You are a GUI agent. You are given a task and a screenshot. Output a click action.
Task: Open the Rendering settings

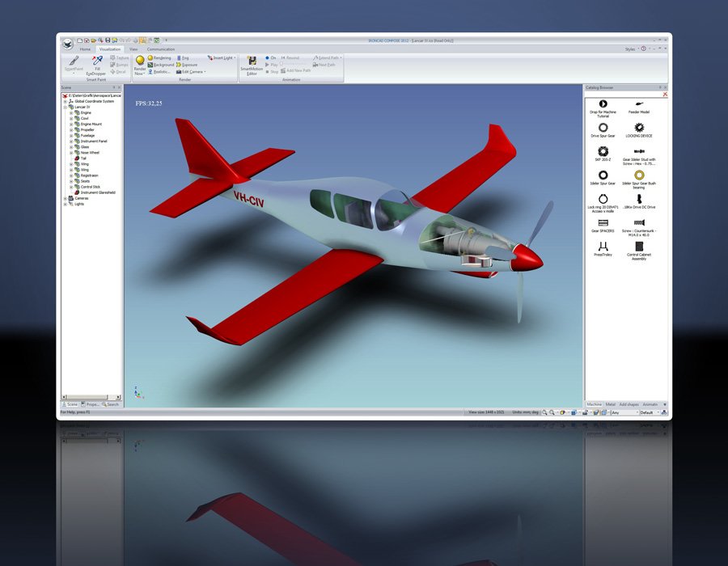(x=159, y=58)
